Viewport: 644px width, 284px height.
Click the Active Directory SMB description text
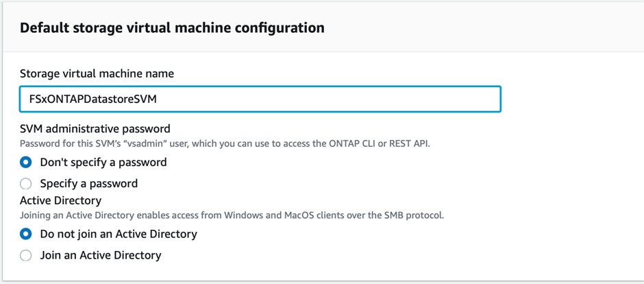[232, 215]
